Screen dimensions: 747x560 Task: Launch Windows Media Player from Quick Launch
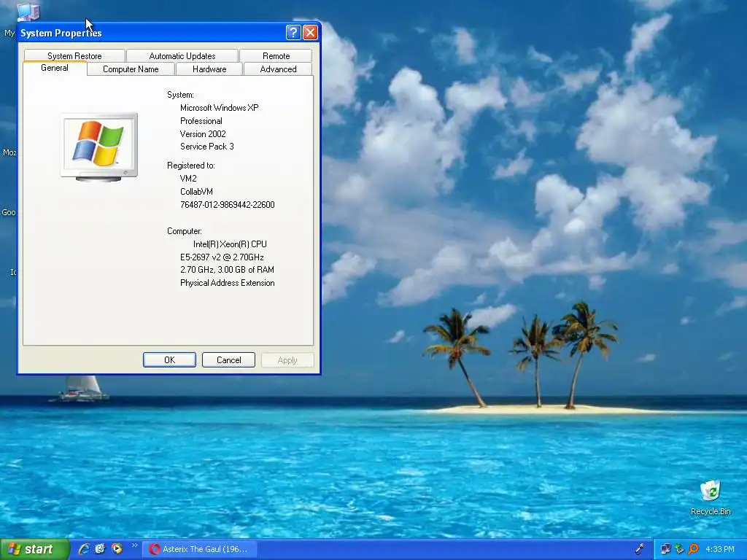[117, 549]
